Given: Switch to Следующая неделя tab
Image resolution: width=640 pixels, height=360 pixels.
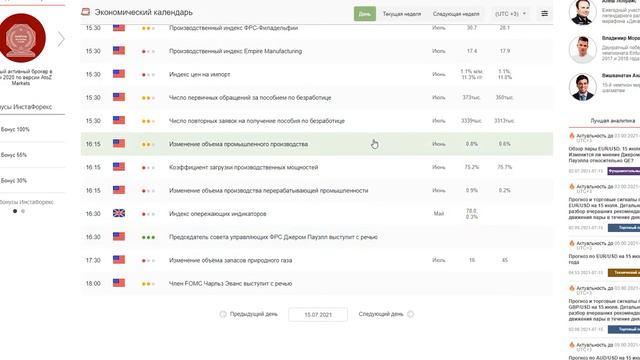Looking at the screenshot, I should coord(456,14).
